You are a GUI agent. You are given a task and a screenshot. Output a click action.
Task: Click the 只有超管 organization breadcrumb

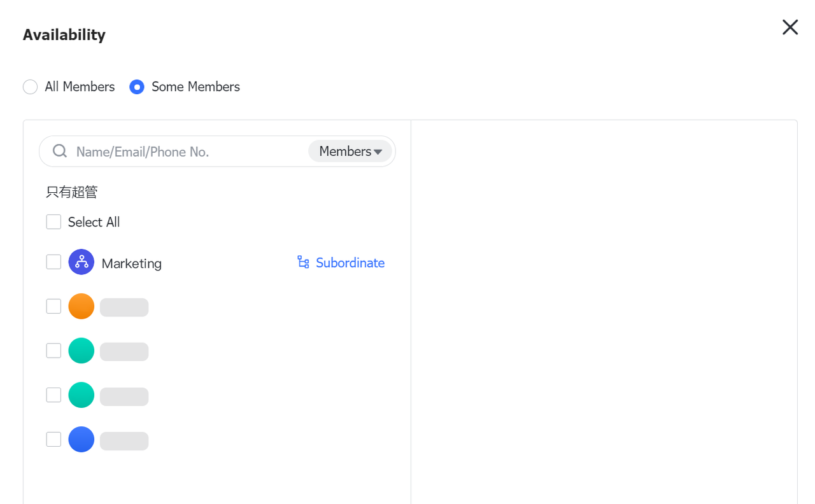[72, 192]
